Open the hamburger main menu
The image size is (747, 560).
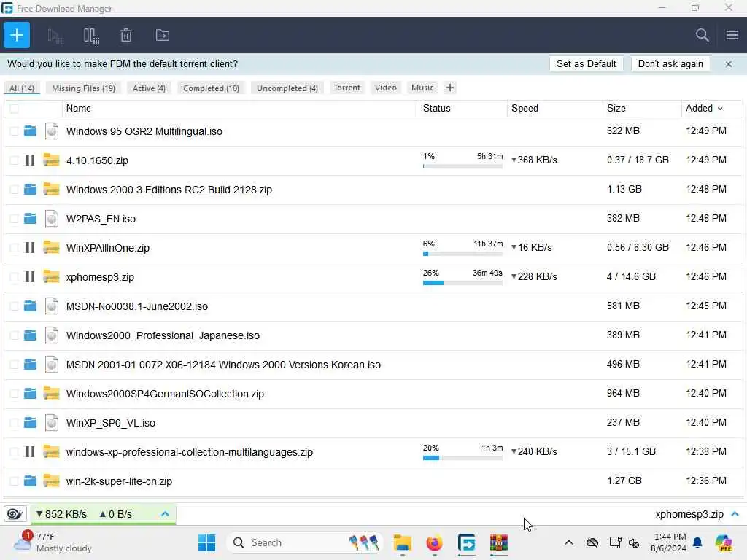point(732,35)
